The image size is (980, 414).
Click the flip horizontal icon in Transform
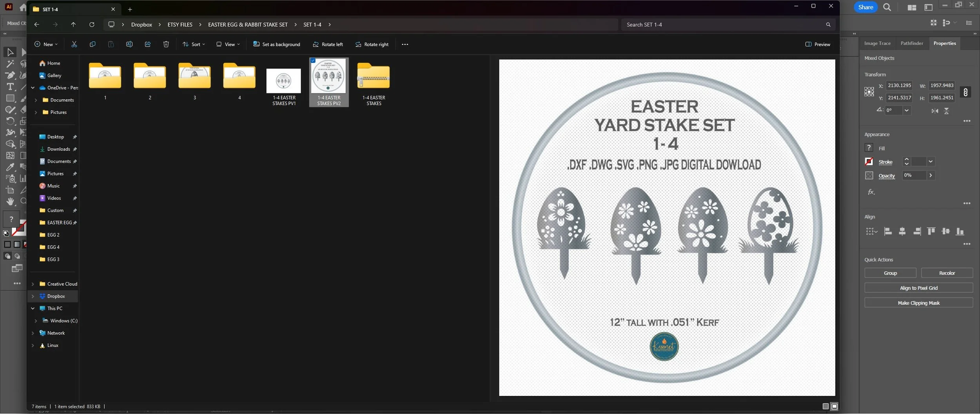[935, 111]
